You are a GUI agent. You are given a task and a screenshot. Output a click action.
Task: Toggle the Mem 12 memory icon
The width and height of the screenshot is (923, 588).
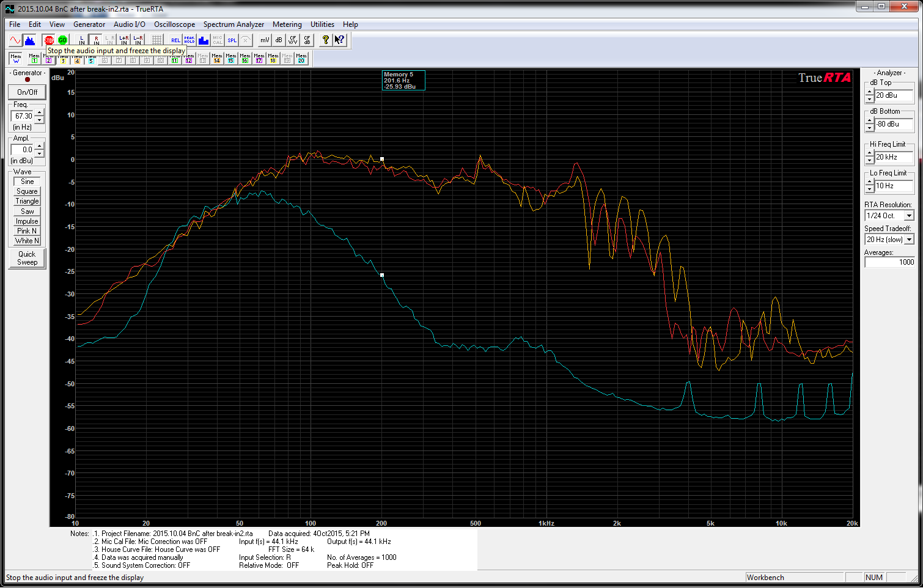[x=189, y=59]
